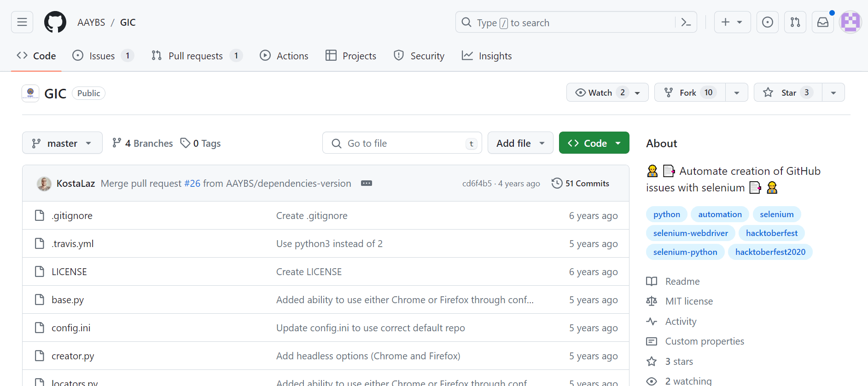Image resolution: width=868 pixels, height=386 pixels.
Task: Open the Create new plus dropdown
Action: tap(732, 22)
